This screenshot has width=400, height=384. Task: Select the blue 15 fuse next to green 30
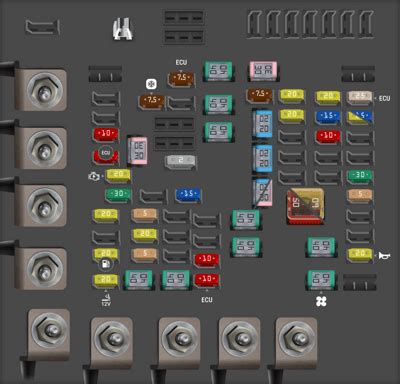[188, 195]
